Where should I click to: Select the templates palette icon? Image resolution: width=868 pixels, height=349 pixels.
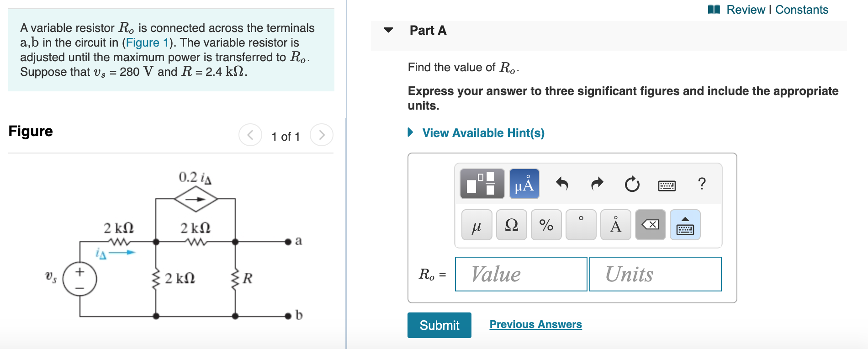click(481, 184)
